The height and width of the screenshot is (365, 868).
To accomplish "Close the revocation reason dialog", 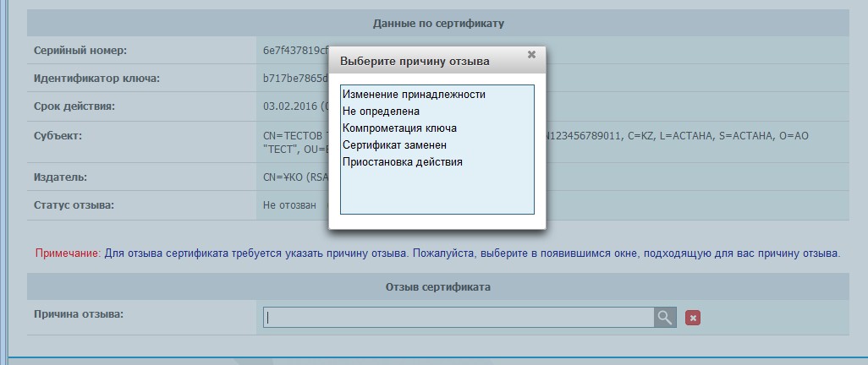I will [531, 55].
